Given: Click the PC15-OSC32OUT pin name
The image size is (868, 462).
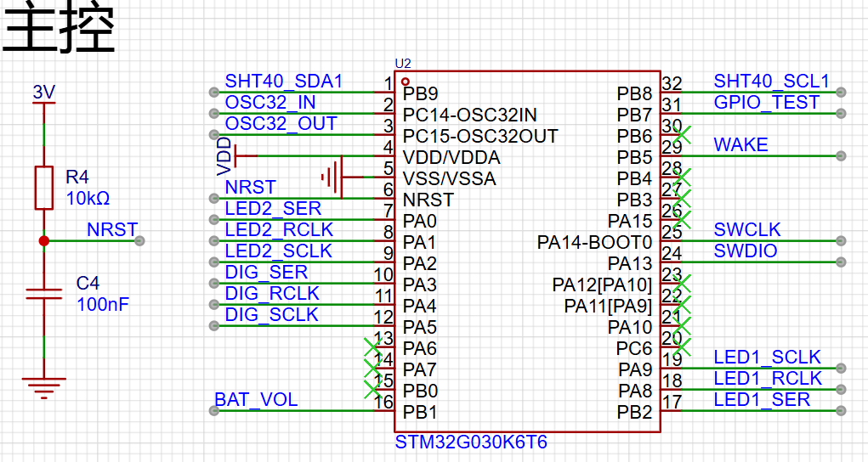Looking at the screenshot, I should pos(480,136).
